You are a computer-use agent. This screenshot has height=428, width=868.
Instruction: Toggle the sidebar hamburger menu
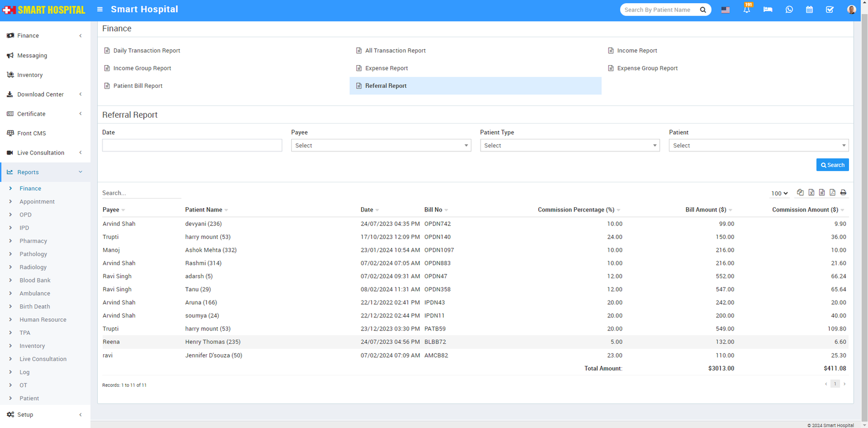coord(100,9)
